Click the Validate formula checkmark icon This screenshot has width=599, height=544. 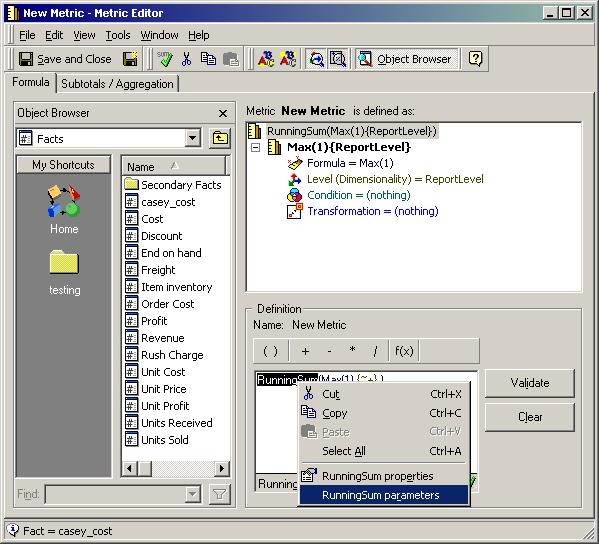(165, 59)
